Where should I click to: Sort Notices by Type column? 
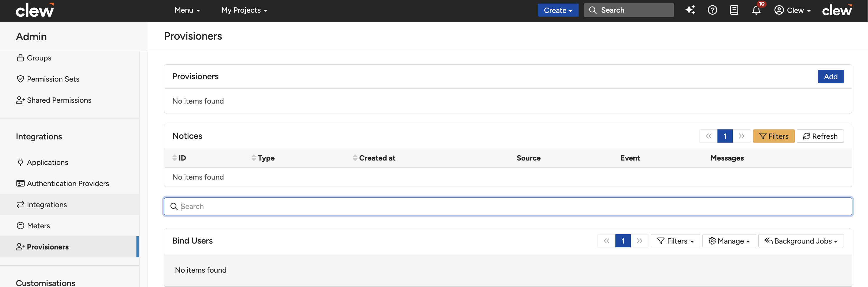(263, 158)
